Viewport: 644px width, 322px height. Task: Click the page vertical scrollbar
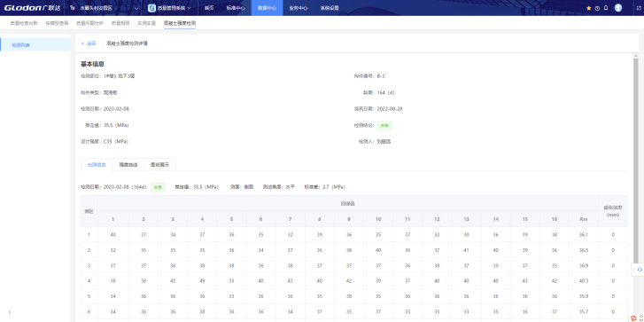pyautogui.click(x=635, y=161)
